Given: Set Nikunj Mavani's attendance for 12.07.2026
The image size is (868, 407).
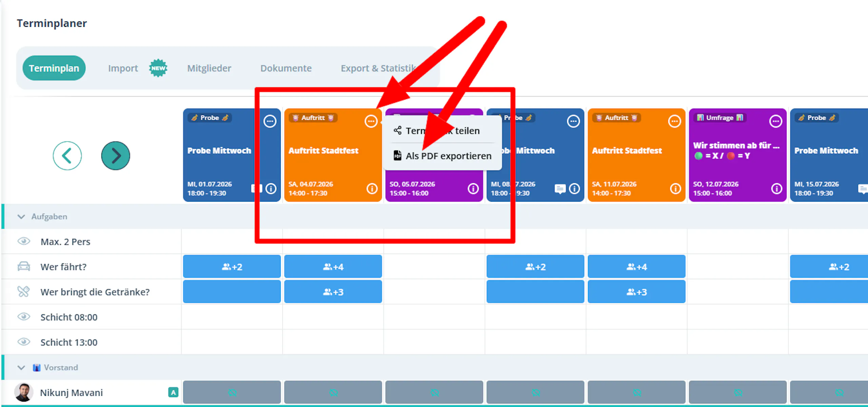Looking at the screenshot, I should (x=738, y=392).
